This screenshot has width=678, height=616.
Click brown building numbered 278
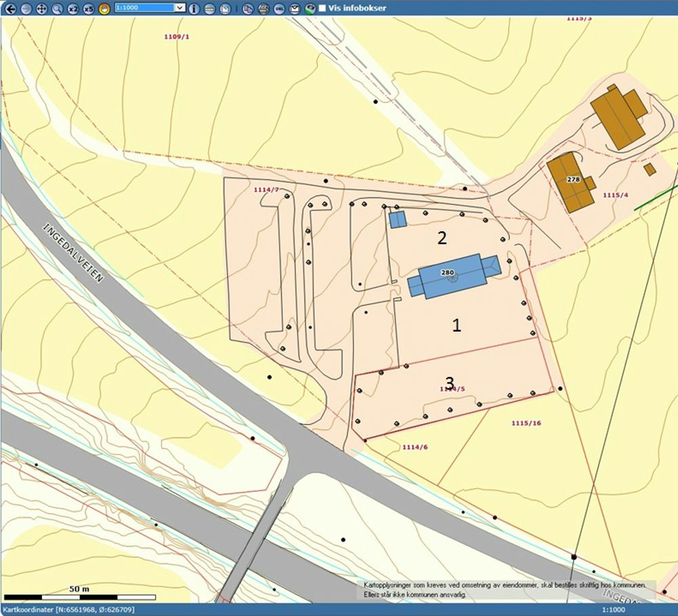pos(568,182)
